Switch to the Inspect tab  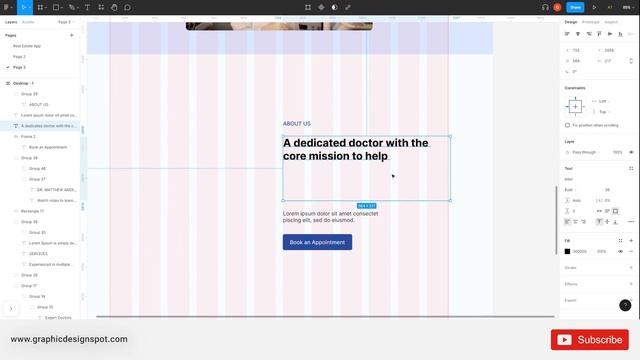(x=611, y=22)
